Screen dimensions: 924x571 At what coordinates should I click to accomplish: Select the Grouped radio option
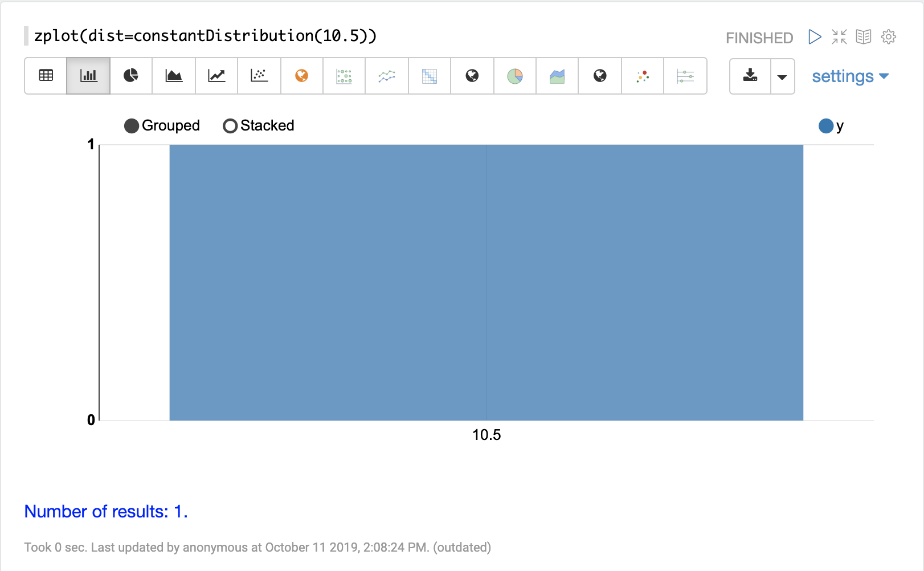[132, 126]
